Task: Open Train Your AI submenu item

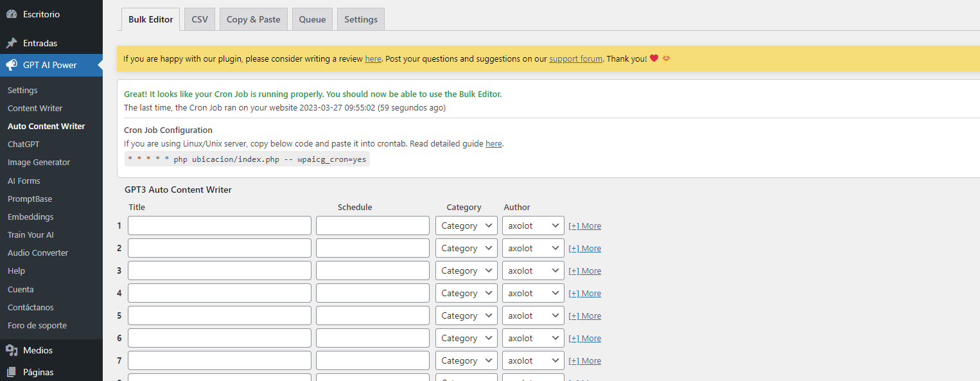Action: (31, 235)
